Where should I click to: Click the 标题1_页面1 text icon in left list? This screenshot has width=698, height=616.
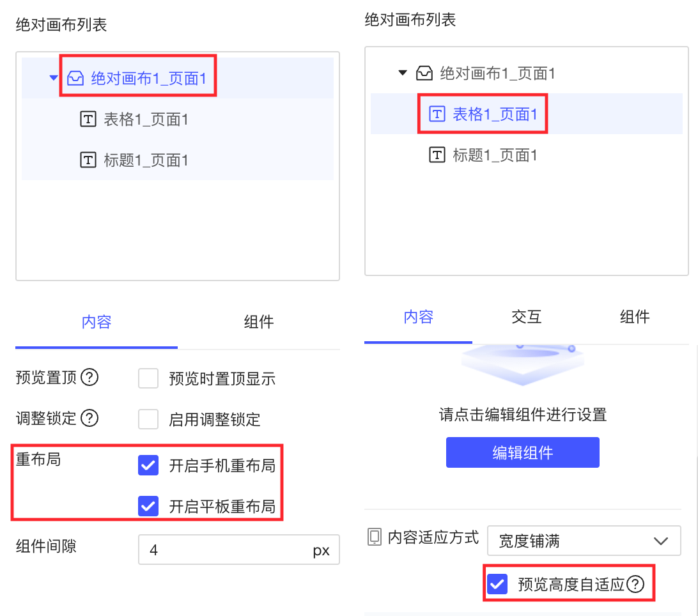[88, 160]
